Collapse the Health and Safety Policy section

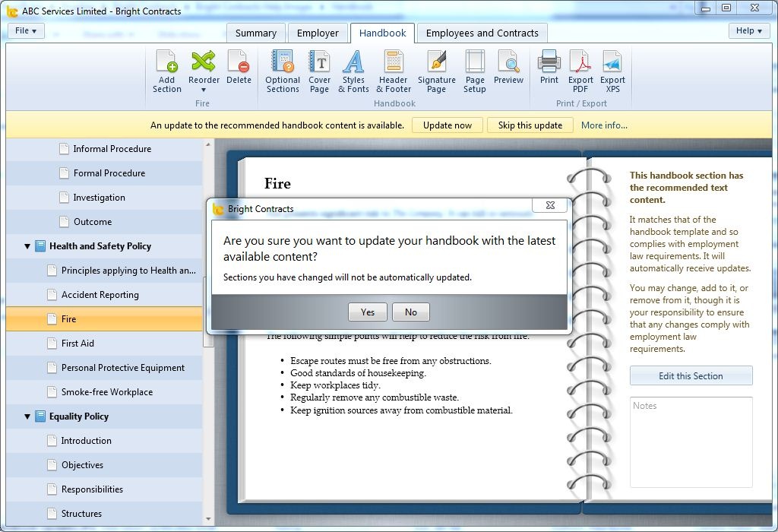27,246
